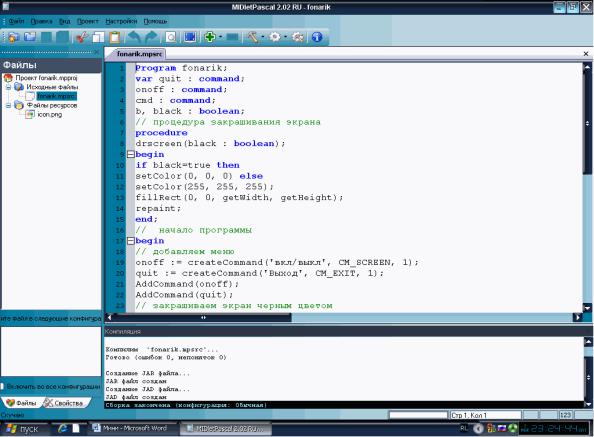Select Проект fonarik.mpproj tree root
This screenshot has height=437, width=594.
(x=46, y=78)
